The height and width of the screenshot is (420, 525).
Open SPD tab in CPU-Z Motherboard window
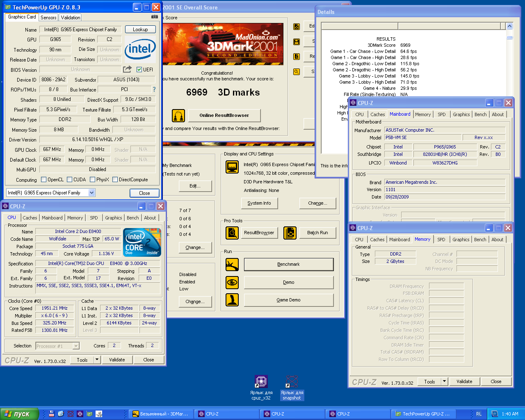point(442,114)
